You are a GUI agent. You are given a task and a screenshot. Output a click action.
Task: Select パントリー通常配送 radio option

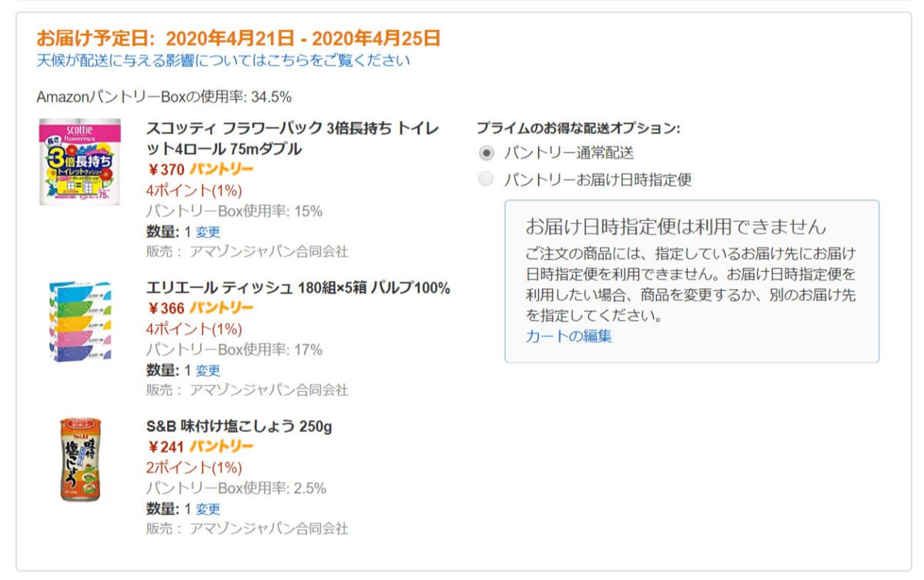(486, 153)
